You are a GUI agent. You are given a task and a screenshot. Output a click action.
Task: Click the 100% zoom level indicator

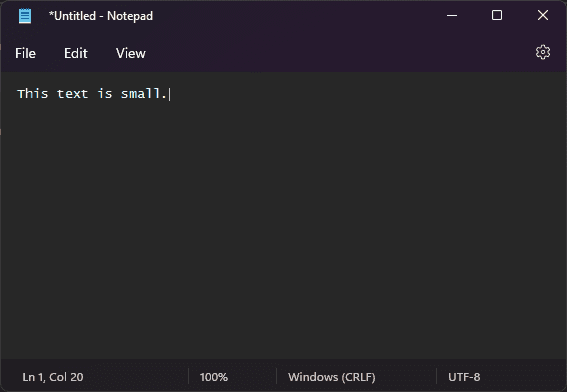214,377
